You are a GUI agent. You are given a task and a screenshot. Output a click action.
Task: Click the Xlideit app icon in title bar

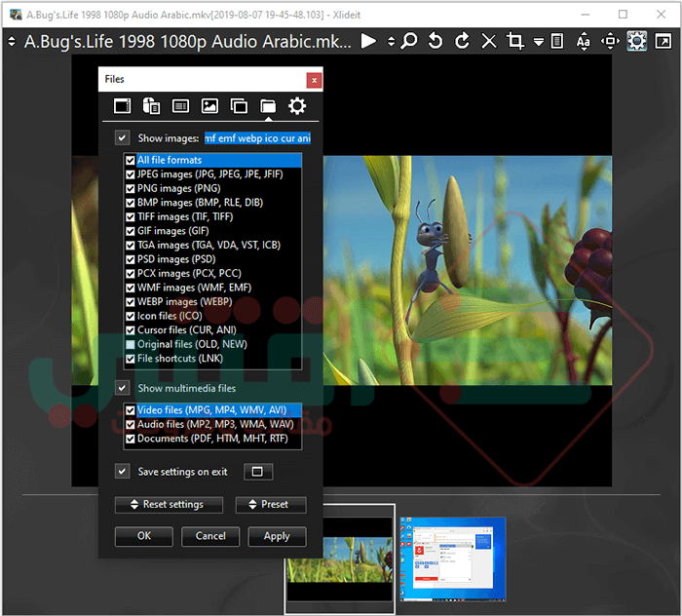pos(16,15)
